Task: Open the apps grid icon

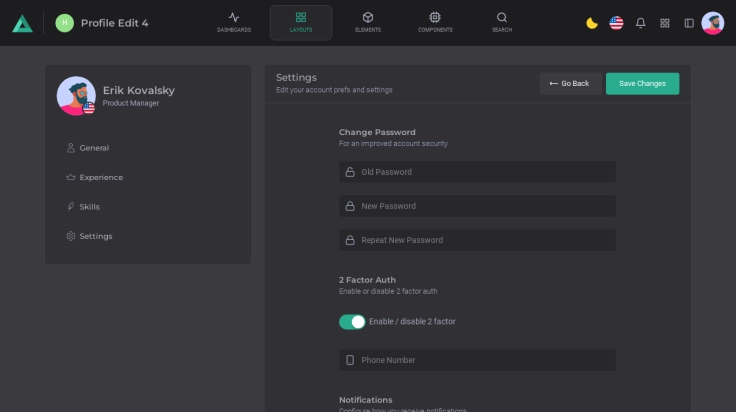Action: [665, 23]
